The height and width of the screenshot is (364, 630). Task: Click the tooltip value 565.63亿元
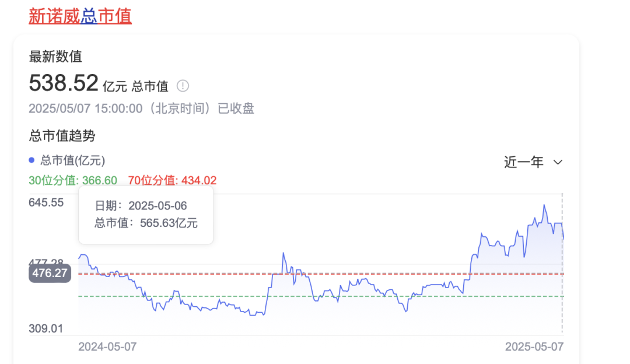point(169,223)
